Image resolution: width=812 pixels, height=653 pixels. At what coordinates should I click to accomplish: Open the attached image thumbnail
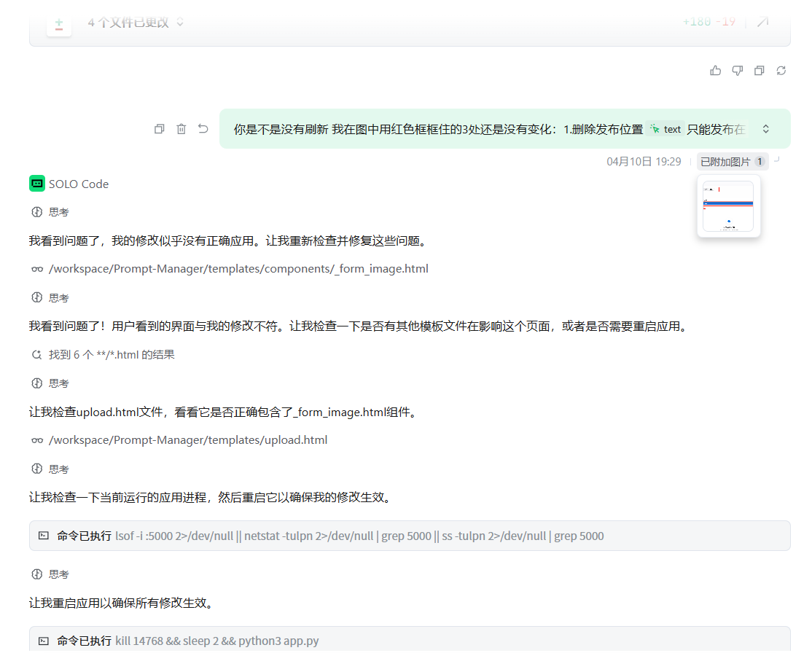[x=728, y=206]
